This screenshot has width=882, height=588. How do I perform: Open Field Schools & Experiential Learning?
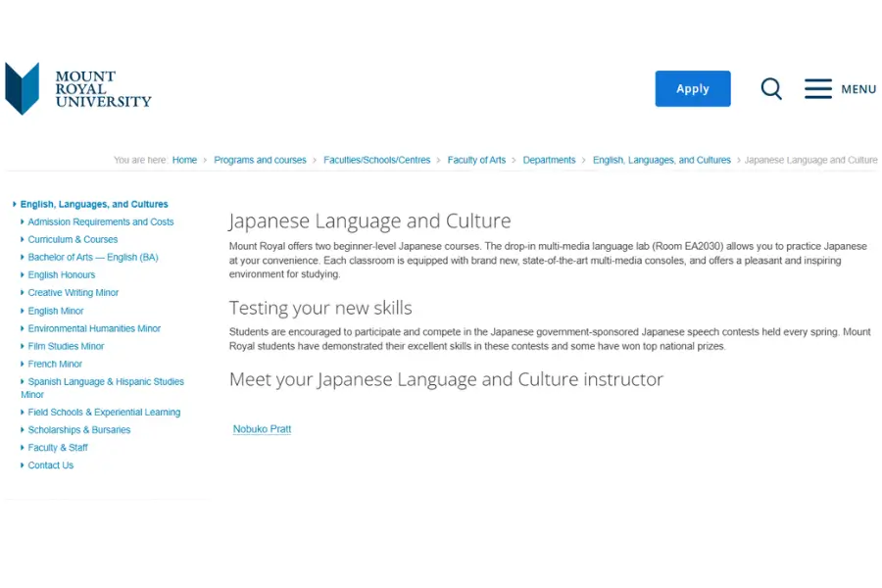[x=104, y=412]
